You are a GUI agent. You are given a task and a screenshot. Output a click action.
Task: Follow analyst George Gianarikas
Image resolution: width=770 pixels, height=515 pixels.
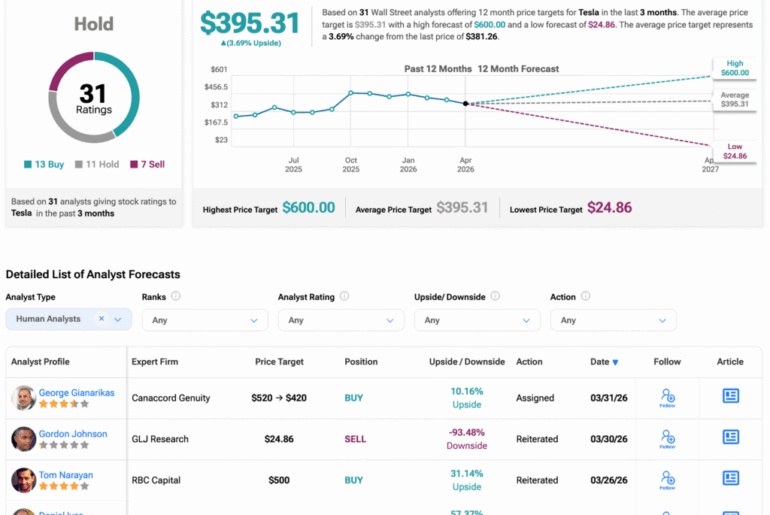(666, 397)
